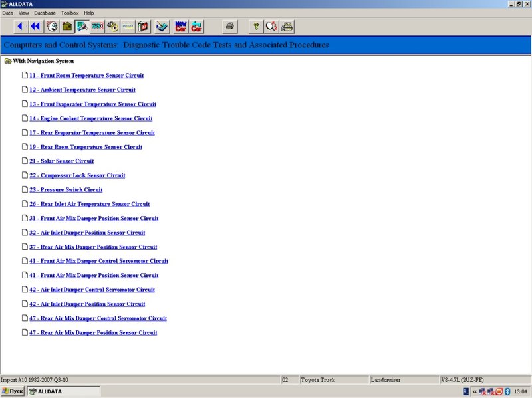Screen dimensions: 532x398
Task: Click the ALLDATA taskbar button
Action: (64, 391)
